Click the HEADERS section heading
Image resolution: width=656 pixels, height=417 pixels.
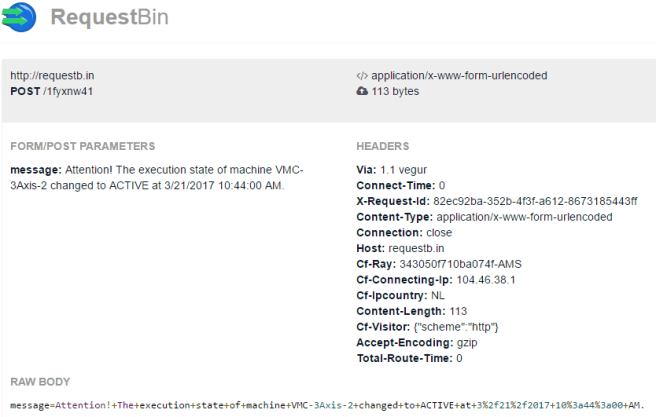click(382, 146)
